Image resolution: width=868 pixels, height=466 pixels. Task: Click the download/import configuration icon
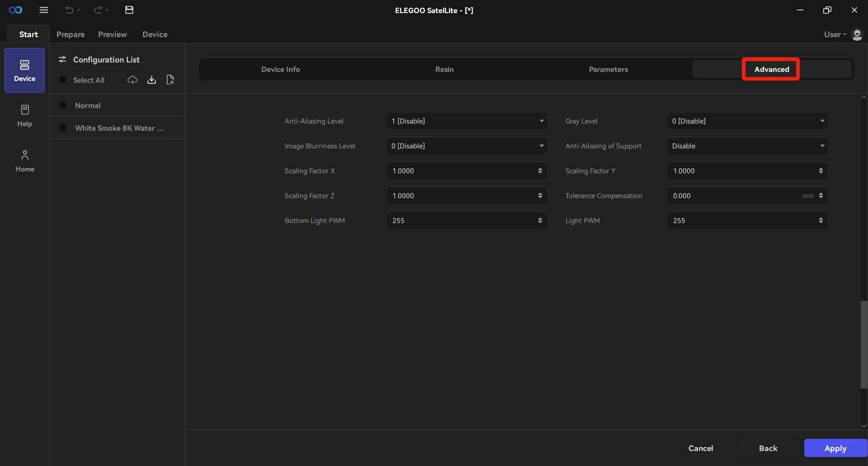click(x=152, y=80)
